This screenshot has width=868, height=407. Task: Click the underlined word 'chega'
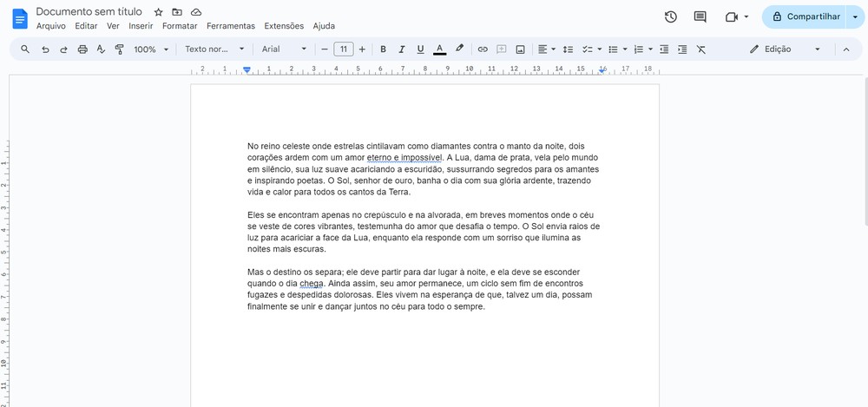pos(312,284)
